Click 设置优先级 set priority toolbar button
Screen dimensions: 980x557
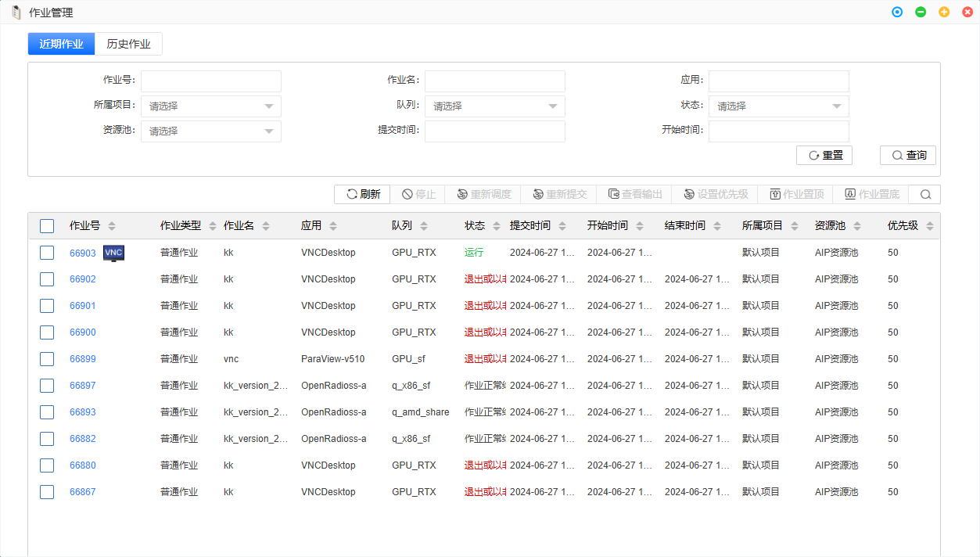coord(715,195)
